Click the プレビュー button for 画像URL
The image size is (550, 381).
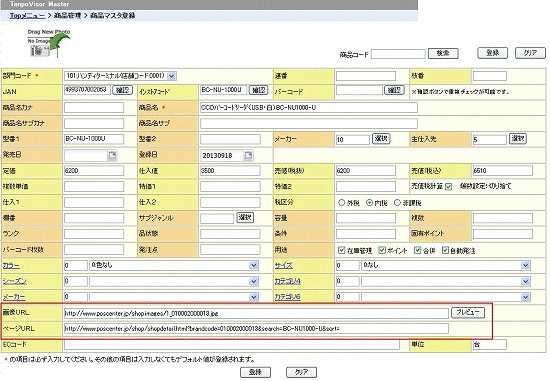(x=468, y=312)
